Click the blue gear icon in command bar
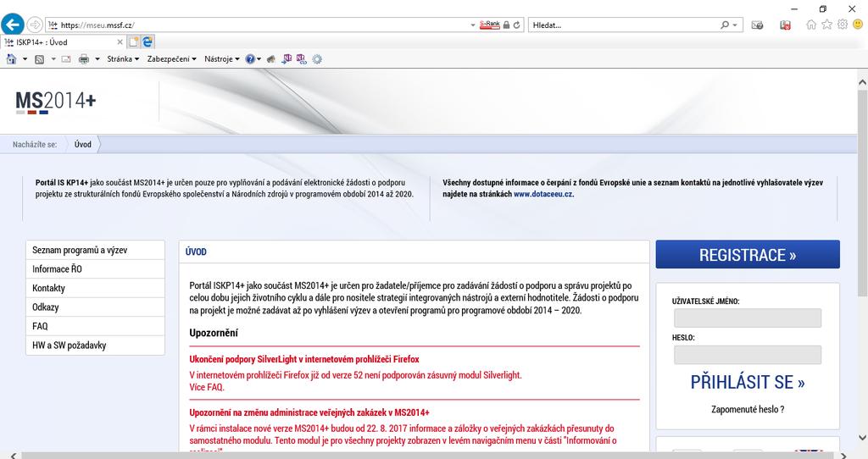The image size is (868, 459). [317, 59]
